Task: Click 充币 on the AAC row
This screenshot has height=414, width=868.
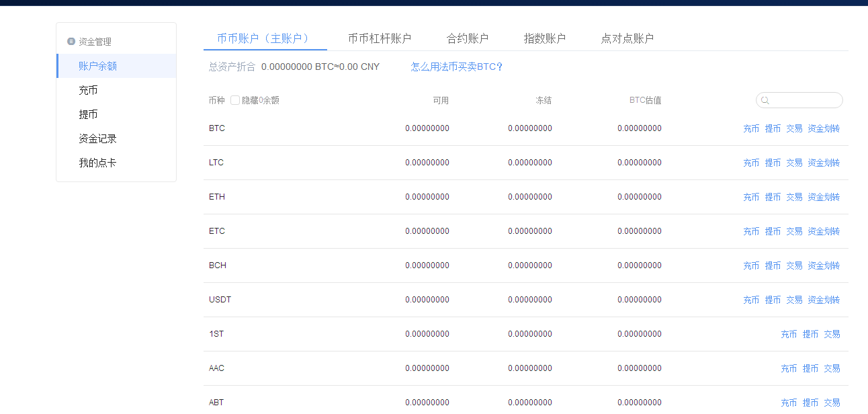Action: [789, 368]
